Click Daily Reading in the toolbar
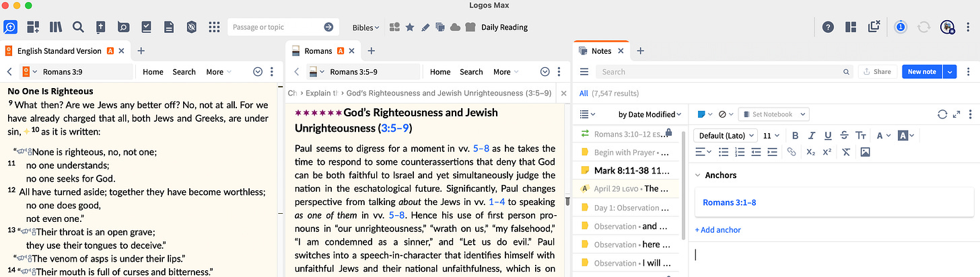Image resolution: width=980 pixels, height=277 pixels. point(504,28)
